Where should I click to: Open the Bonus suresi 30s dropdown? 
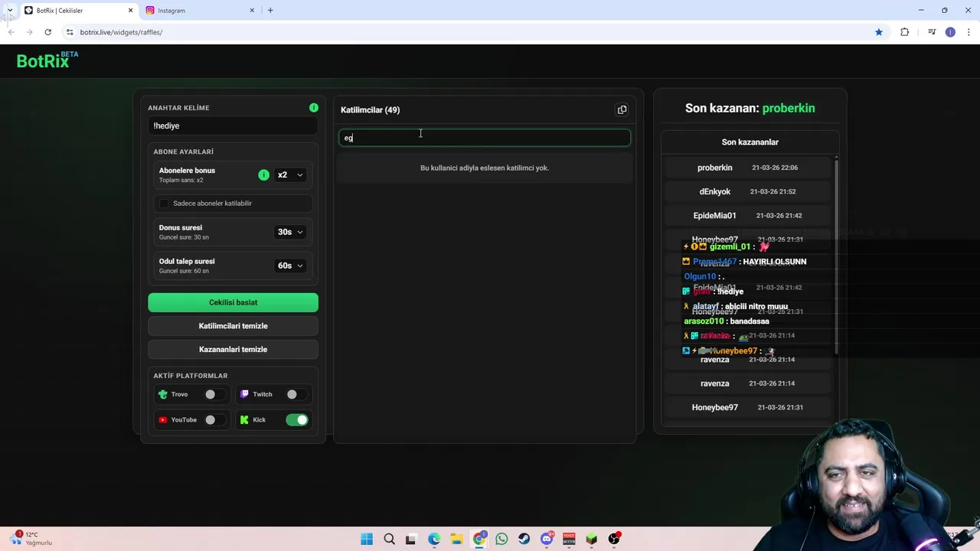pos(290,232)
